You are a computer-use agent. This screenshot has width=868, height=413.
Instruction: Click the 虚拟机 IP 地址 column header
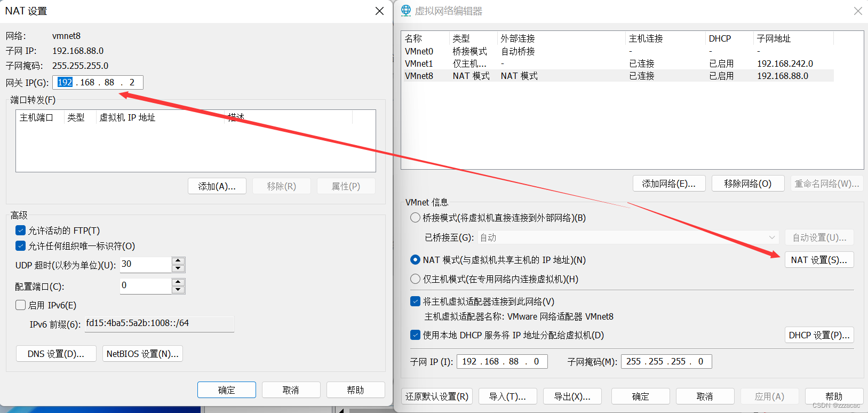[x=160, y=117]
